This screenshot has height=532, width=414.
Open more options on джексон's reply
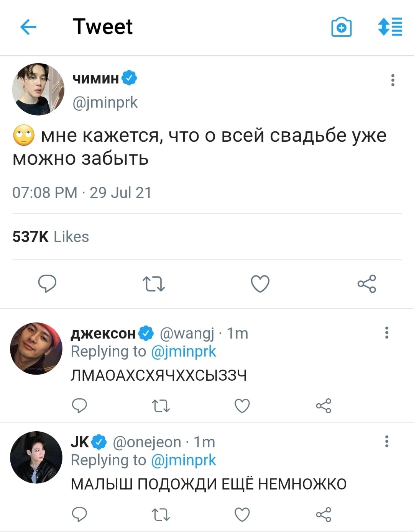tap(387, 332)
